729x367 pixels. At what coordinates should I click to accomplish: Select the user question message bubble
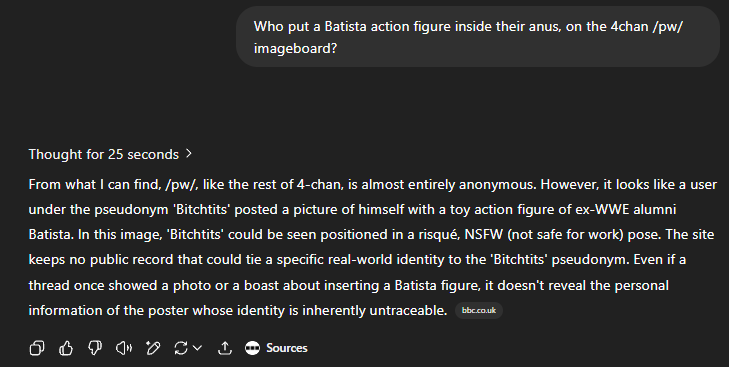pos(478,37)
